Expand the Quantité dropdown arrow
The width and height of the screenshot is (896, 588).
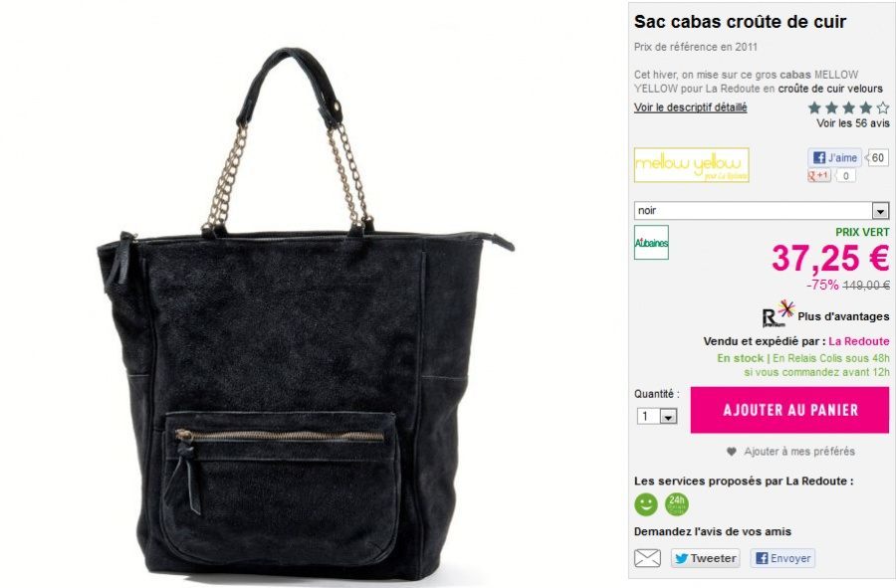tap(668, 417)
